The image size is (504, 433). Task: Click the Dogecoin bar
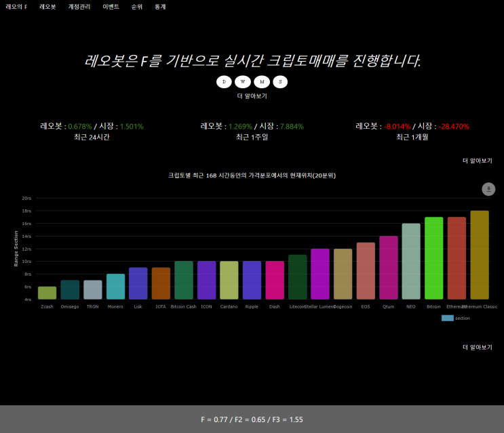343,274
